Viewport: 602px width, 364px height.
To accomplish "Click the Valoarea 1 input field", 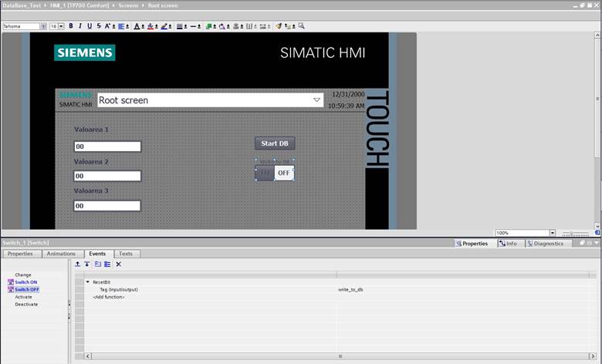I will tap(107, 147).
